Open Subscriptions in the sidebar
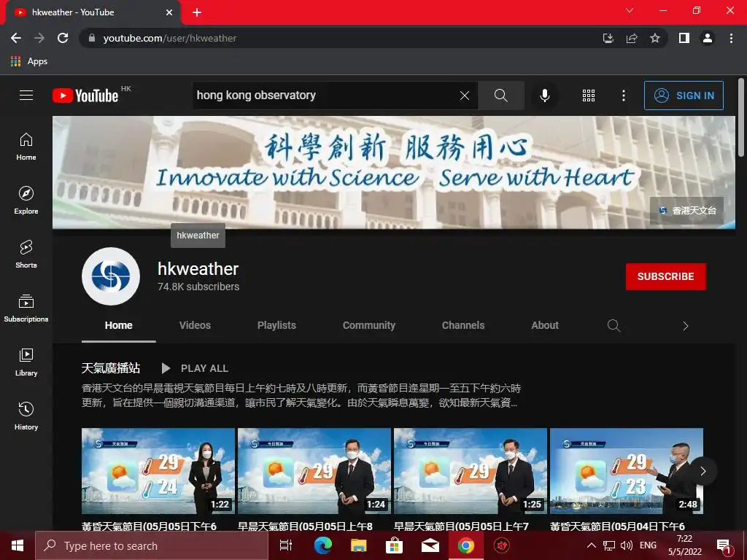Screen dimensions: 747x560 (26, 308)
